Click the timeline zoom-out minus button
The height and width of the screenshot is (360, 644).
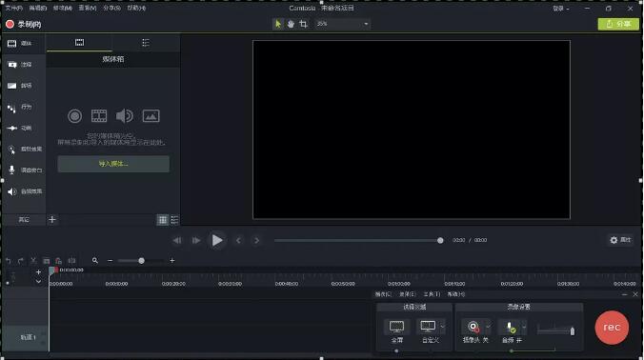pyautogui.click(x=111, y=261)
